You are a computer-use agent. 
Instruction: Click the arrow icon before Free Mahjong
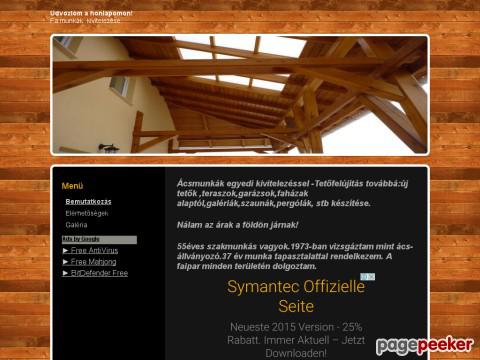[x=66, y=262]
